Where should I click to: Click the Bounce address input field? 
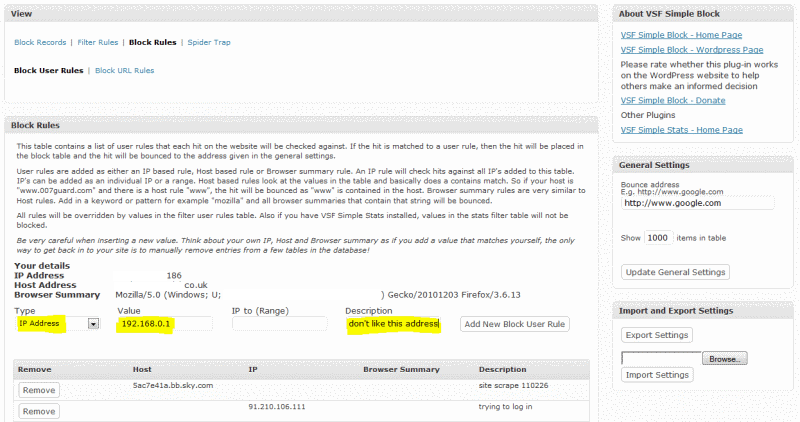click(x=697, y=203)
